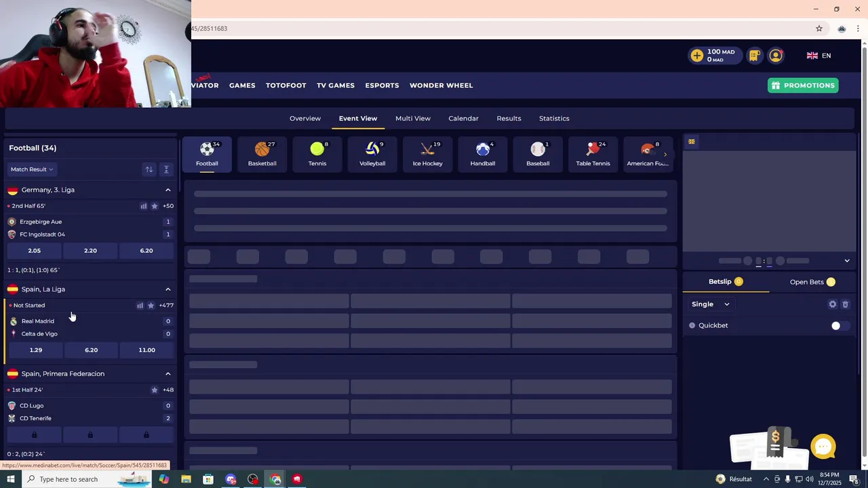Select the Basketball sport icon

pyautogui.click(x=262, y=155)
